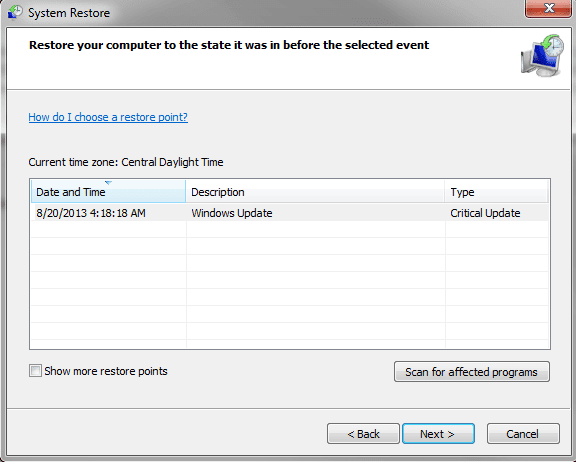Viewport: 576px width, 462px height.
Task: Go to Next step
Action: (438, 434)
